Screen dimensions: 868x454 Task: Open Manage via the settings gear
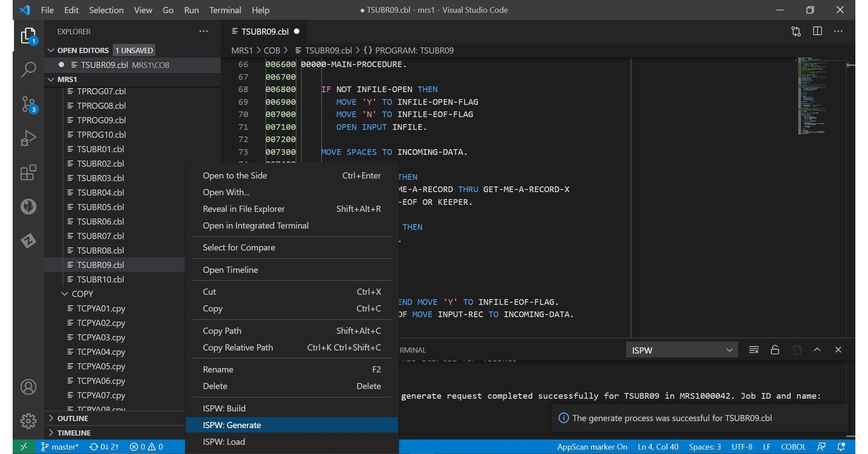[28, 420]
